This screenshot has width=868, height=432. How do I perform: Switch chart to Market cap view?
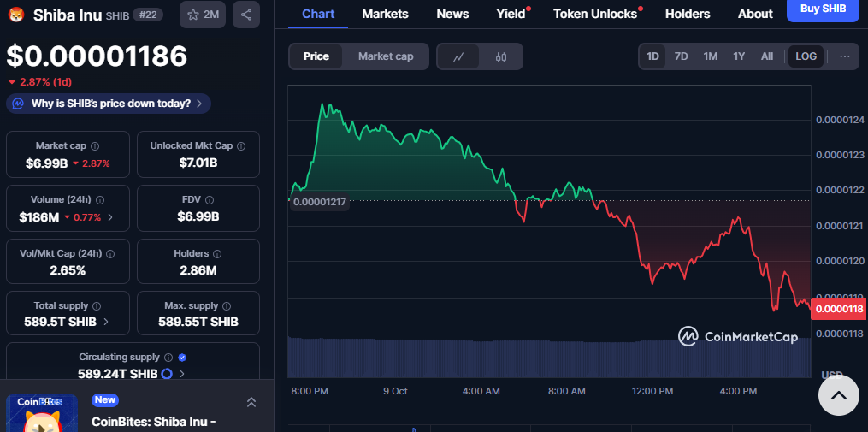[x=385, y=56]
